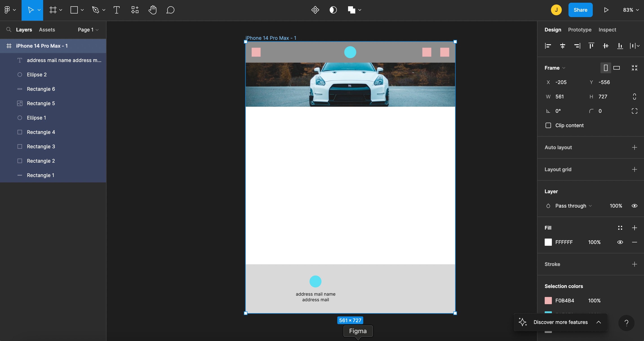Select the Frame tool
Image resolution: width=644 pixels, height=341 pixels.
click(53, 10)
